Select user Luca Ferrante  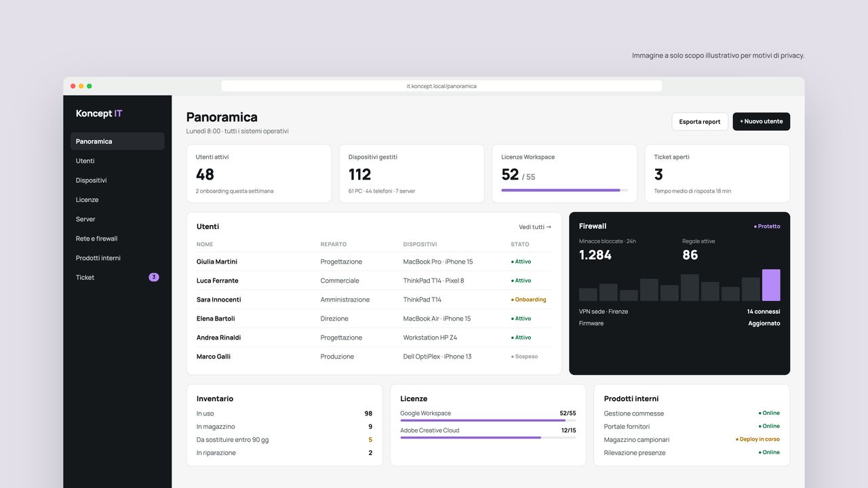tap(218, 281)
